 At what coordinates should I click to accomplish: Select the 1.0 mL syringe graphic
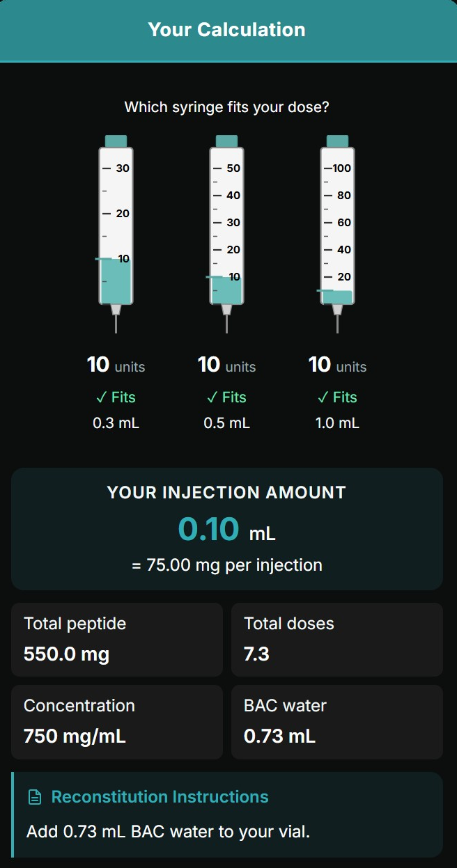[x=338, y=223]
